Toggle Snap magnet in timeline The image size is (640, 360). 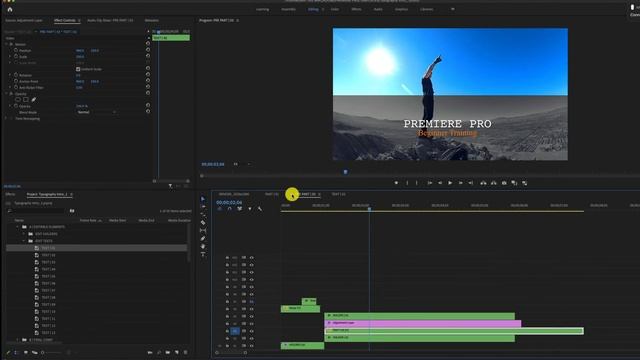(x=229, y=209)
